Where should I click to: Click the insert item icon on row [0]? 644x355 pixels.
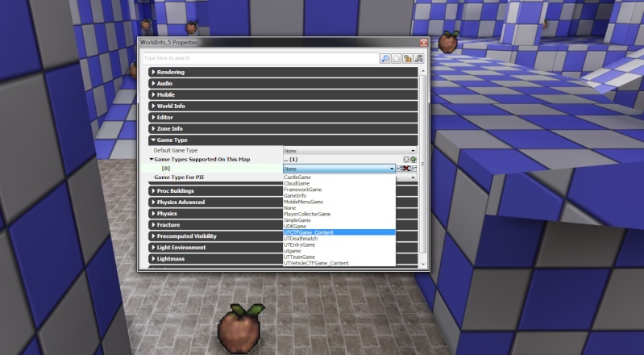coord(399,169)
